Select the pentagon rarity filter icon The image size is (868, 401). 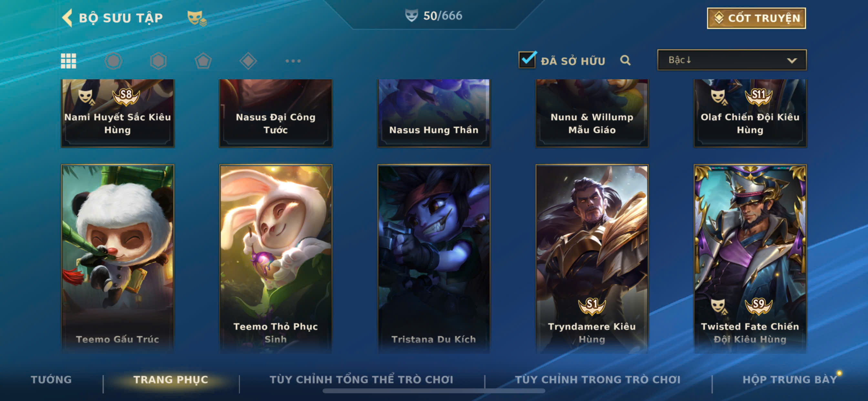click(x=203, y=61)
